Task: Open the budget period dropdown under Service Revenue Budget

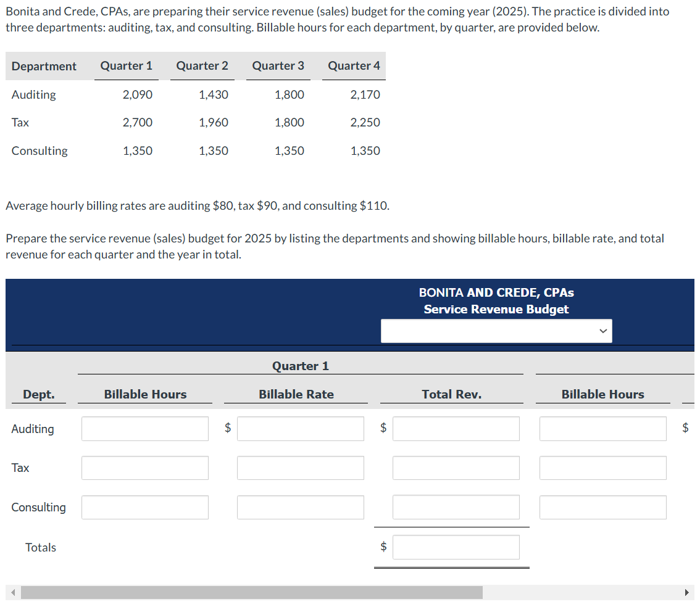Action: click(x=496, y=331)
